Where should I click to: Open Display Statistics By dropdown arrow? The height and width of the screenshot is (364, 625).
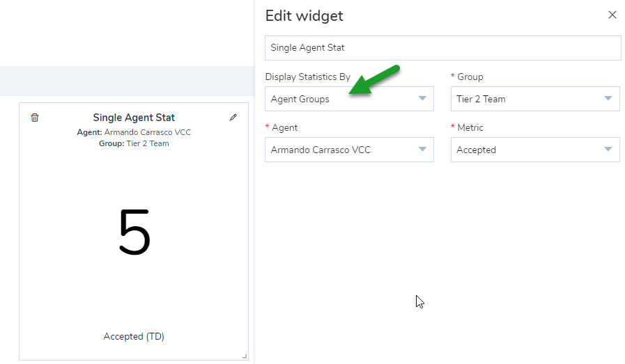(x=422, y=98)
